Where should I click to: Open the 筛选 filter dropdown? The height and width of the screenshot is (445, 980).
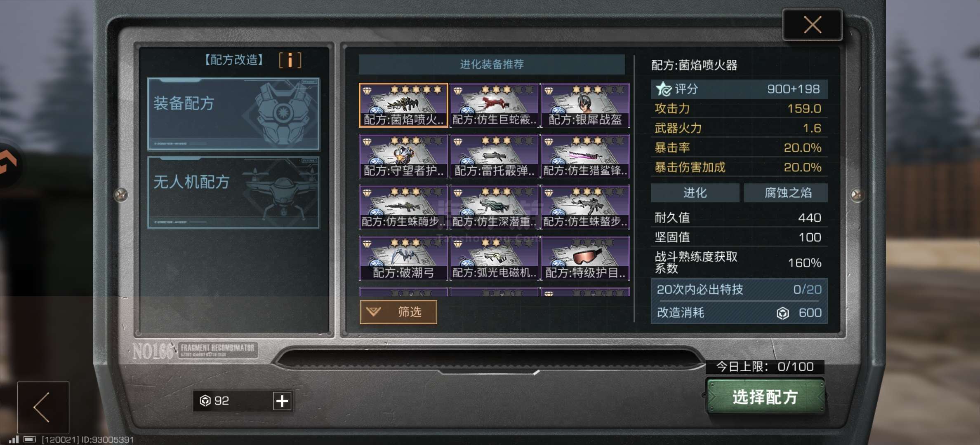(x=398, y=312)
